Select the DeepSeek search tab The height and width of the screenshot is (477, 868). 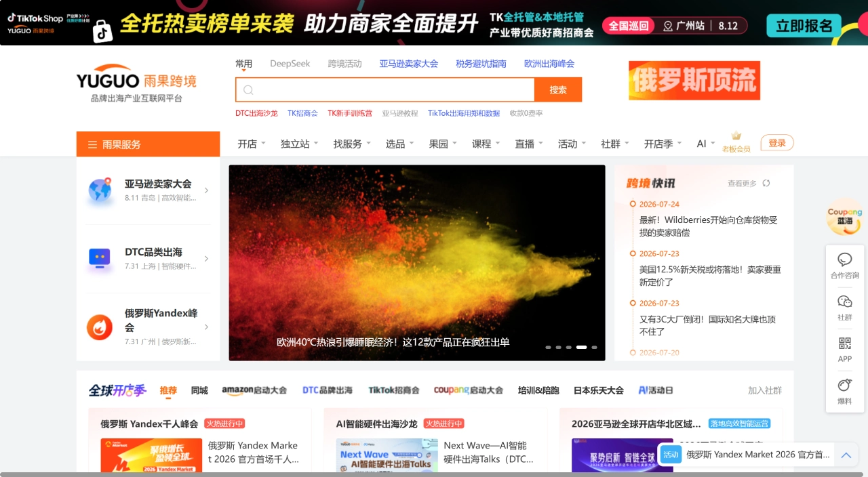pyautogui.click(x=290, y=64)
